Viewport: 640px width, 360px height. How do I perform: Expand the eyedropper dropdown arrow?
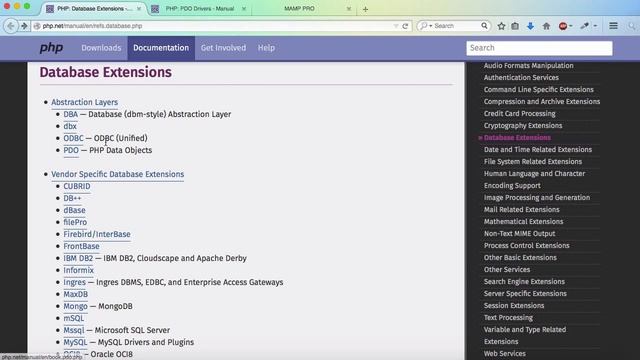click(595, 26)
